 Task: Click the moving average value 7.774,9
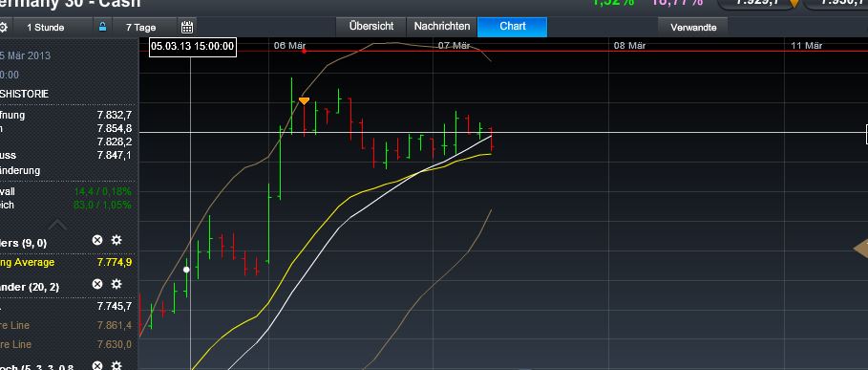(114, 262)
